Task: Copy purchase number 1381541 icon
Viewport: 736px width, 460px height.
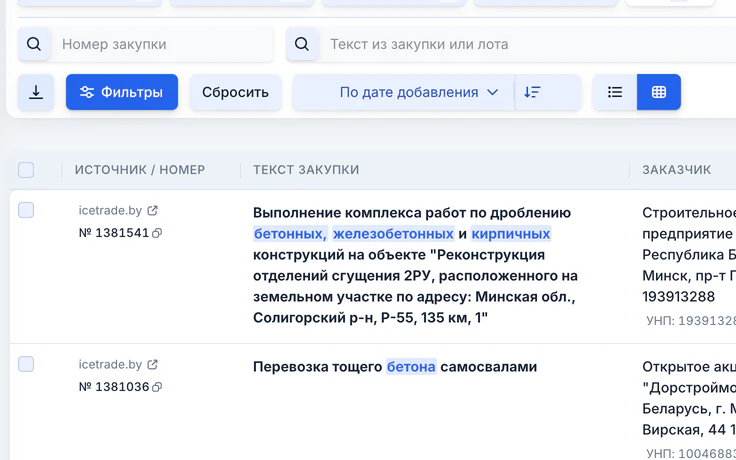Action: [x=157, y=233]
